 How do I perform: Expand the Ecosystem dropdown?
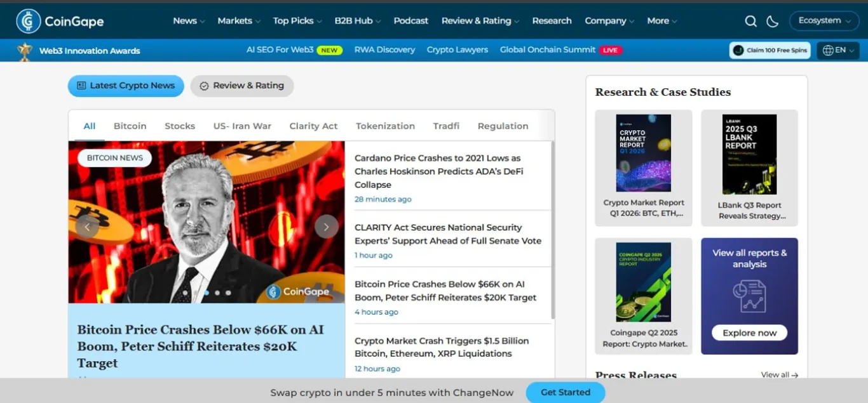click(x=824, y=21)
